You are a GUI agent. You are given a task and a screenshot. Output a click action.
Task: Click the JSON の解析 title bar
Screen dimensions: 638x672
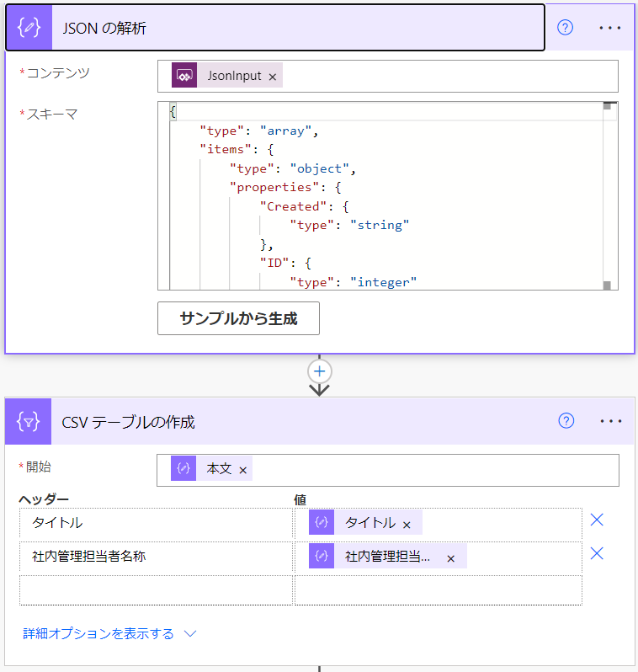click(x=275, y=28)
